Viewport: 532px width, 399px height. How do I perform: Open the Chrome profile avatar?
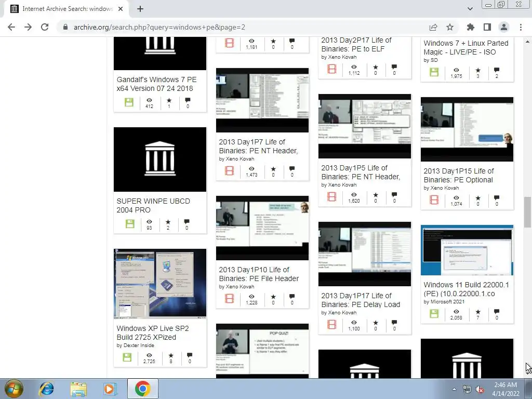[504, 27]
